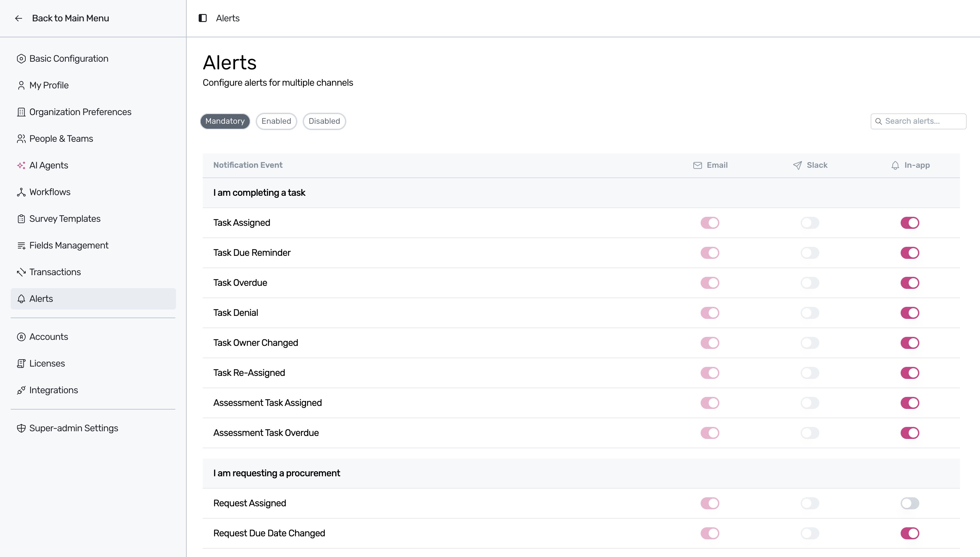Toggle Email alert for Assessment Task Assigned

click(x=710, y=403)
